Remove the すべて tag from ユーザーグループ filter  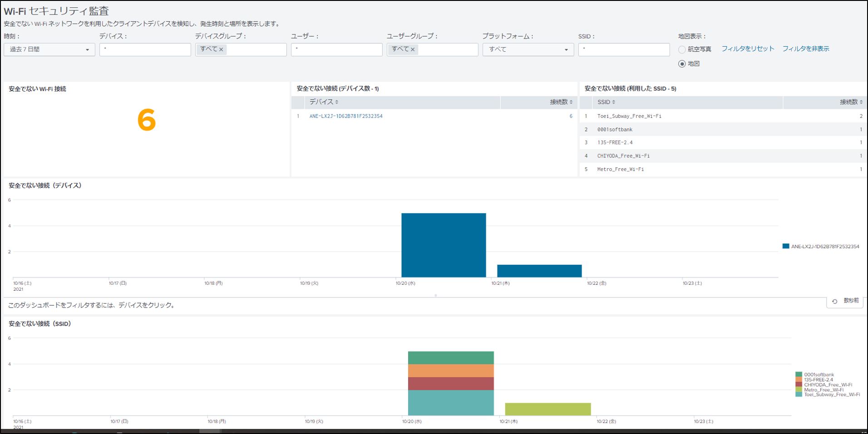click(x=413, y=49)
